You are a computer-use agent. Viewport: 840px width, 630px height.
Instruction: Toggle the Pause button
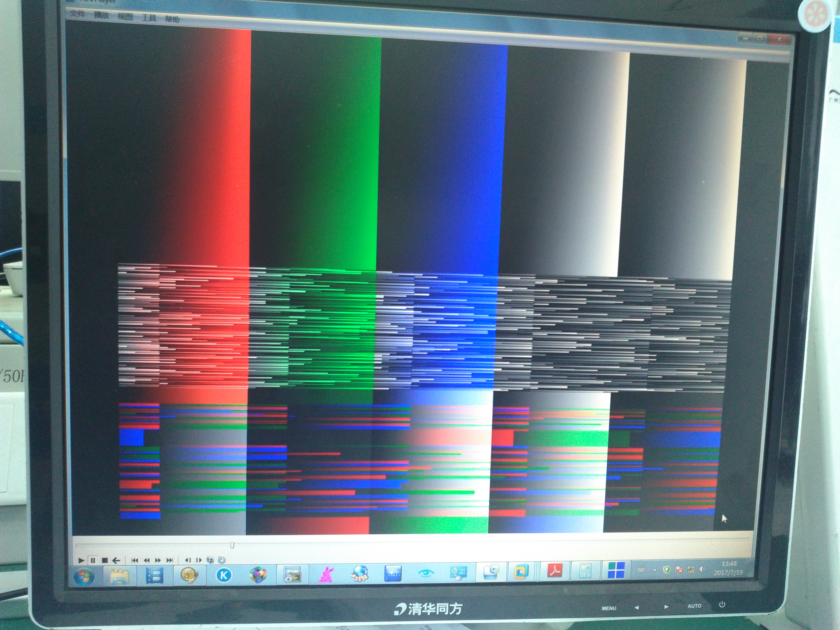pos(93,560)
